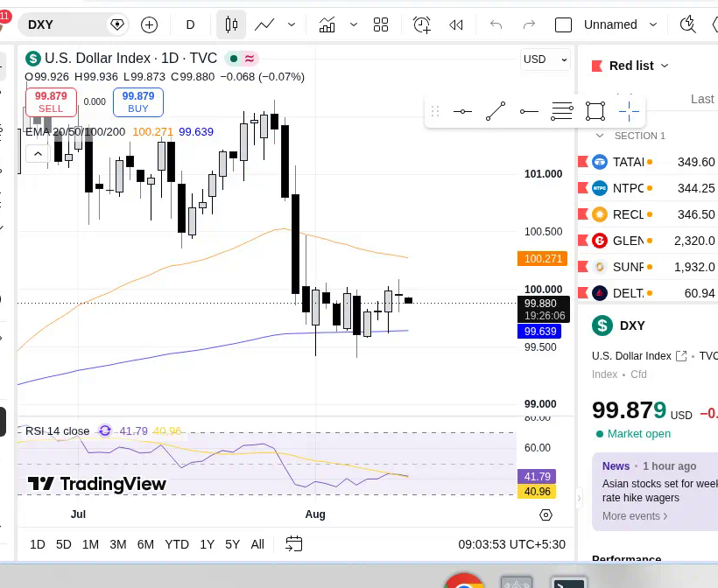Select the horizontal ray drawing tool

[529, 111]
